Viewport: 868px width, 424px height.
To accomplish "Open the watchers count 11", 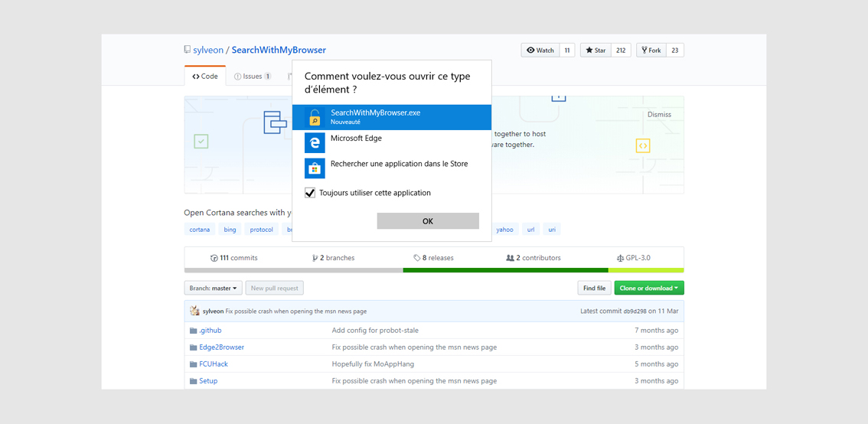I will coord(567,50).
